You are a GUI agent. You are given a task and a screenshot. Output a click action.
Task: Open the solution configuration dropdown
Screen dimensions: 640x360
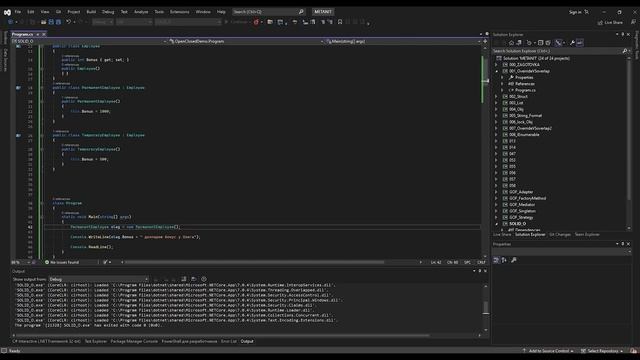pyautogui.click(x=102, y=22)
